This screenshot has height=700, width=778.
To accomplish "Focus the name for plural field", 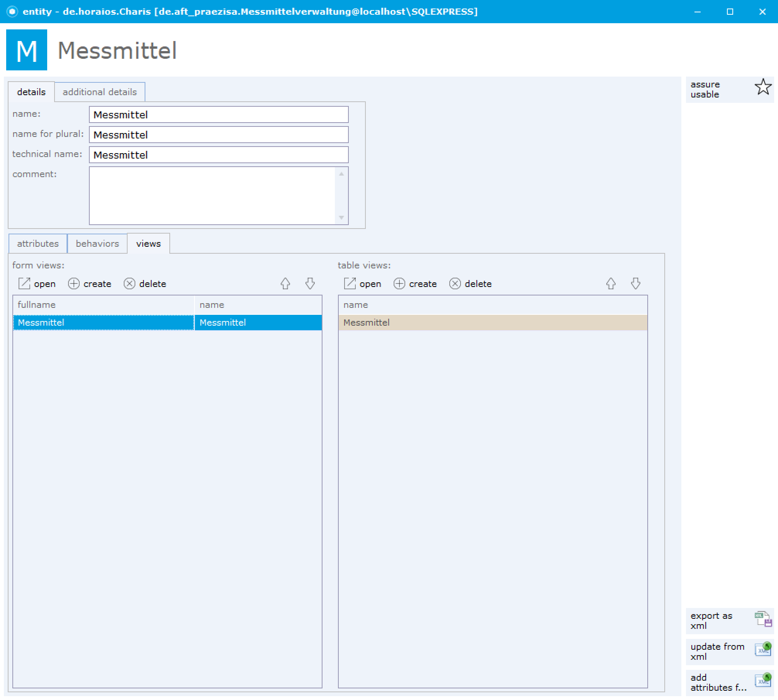I will click(x=219, y=135).
